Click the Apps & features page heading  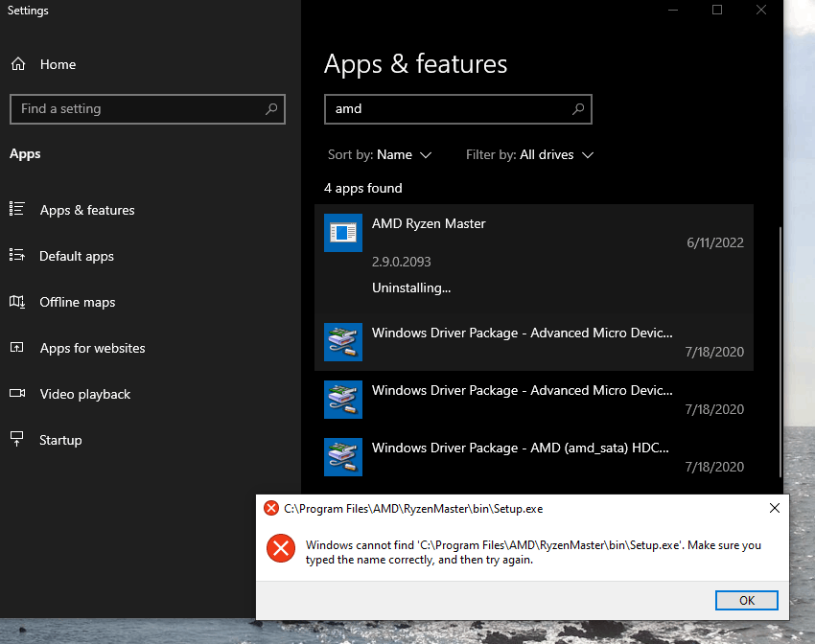(416, 64)
